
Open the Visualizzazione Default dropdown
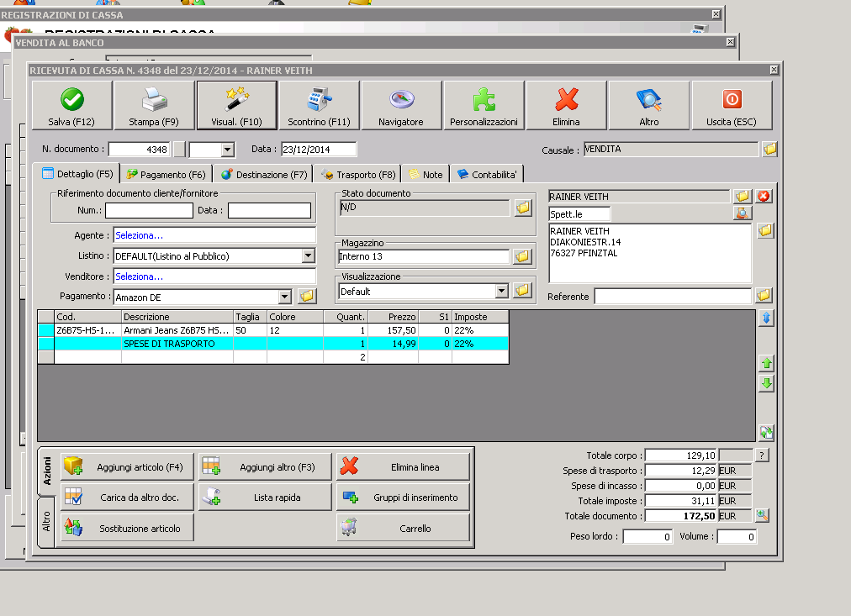pos(502,291)
